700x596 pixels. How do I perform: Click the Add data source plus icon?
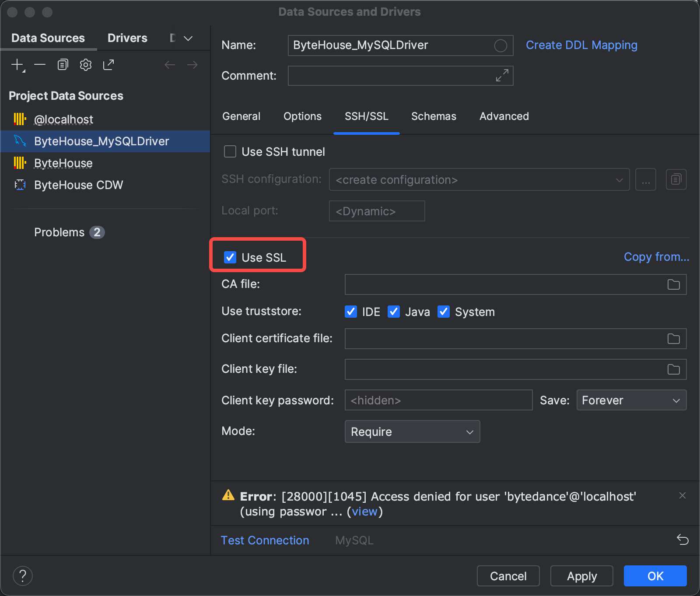(x=17, y=65)
